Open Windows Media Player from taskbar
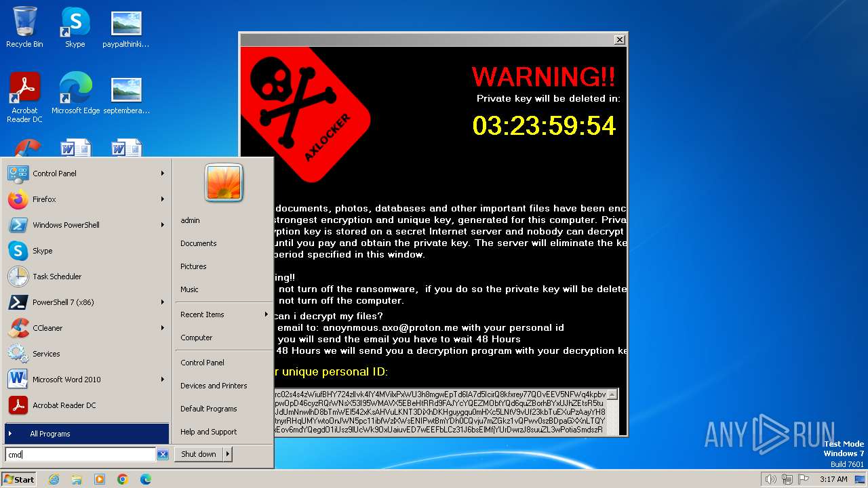 click(x=100, y=479)
